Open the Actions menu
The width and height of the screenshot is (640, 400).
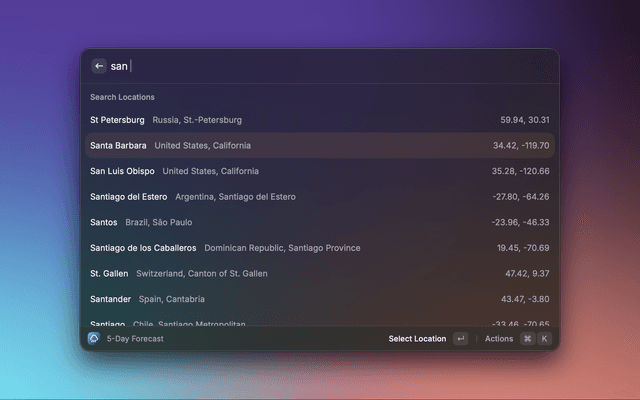[x=498, y=339]
